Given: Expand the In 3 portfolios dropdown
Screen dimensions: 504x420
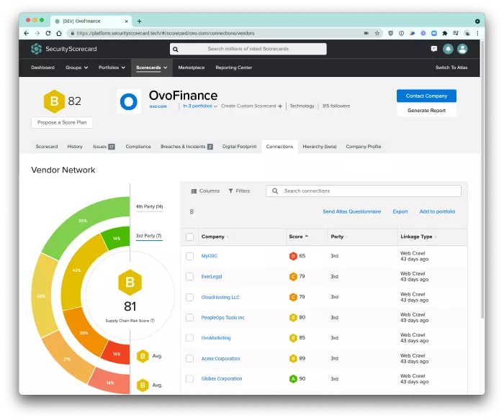Looking at the screenshot, I should pyautogui.click(x=200, y=106).
